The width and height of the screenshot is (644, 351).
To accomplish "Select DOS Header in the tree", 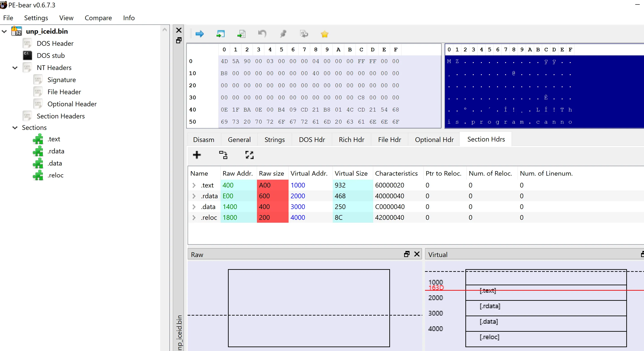I will (x=55, y=44).
